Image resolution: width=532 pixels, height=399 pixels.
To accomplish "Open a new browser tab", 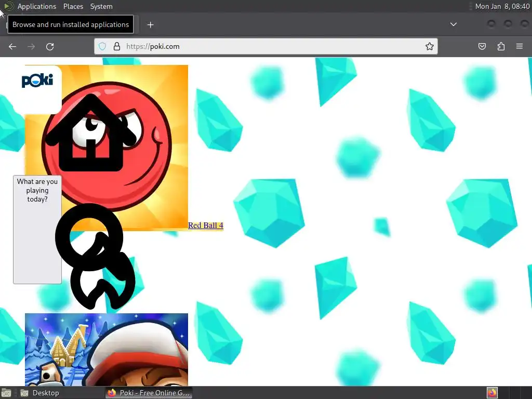I will pyautogui.click(x=150, y=25).
